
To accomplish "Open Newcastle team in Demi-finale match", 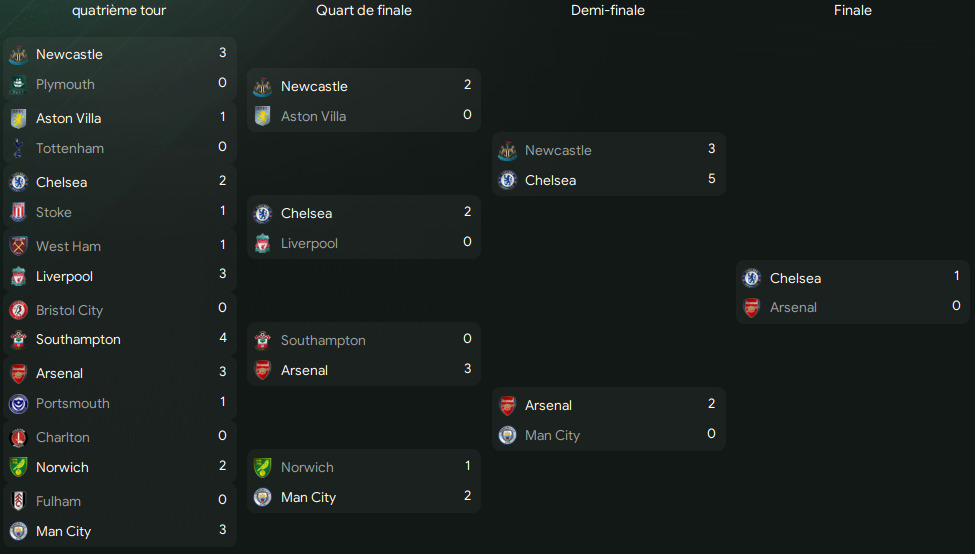I will pyautogui.click(x=558, y=150).
